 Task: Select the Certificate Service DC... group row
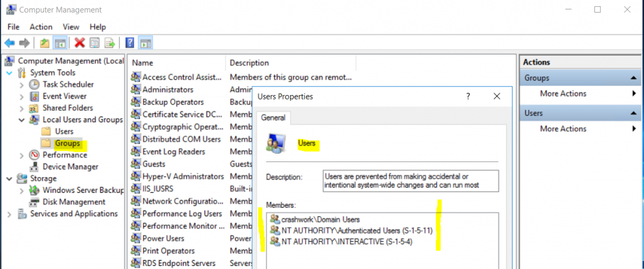(x=182, y=115)
